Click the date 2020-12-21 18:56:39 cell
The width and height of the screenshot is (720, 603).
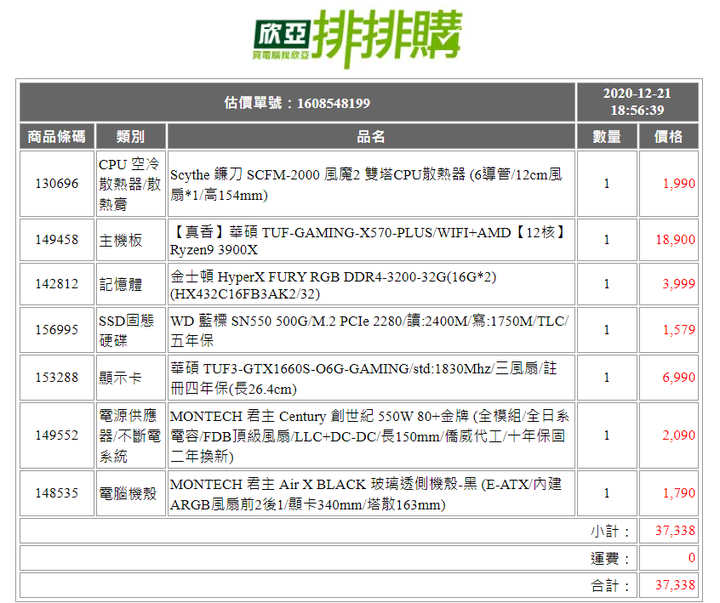pos(637,102)
